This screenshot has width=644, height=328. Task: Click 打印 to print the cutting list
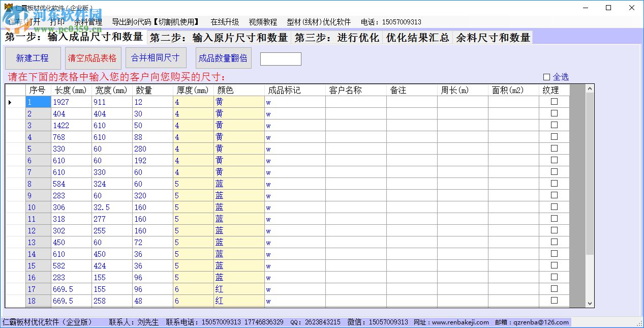coord(56,22)
